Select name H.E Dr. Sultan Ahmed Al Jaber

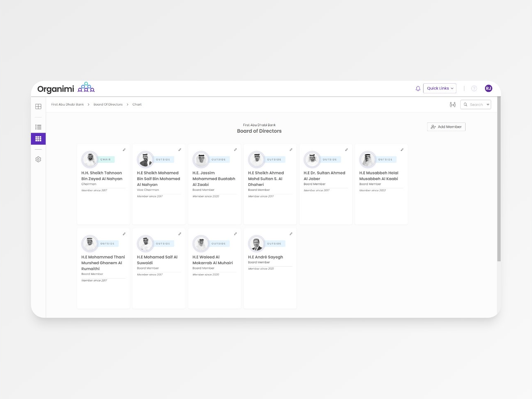(x=325, y=176)
